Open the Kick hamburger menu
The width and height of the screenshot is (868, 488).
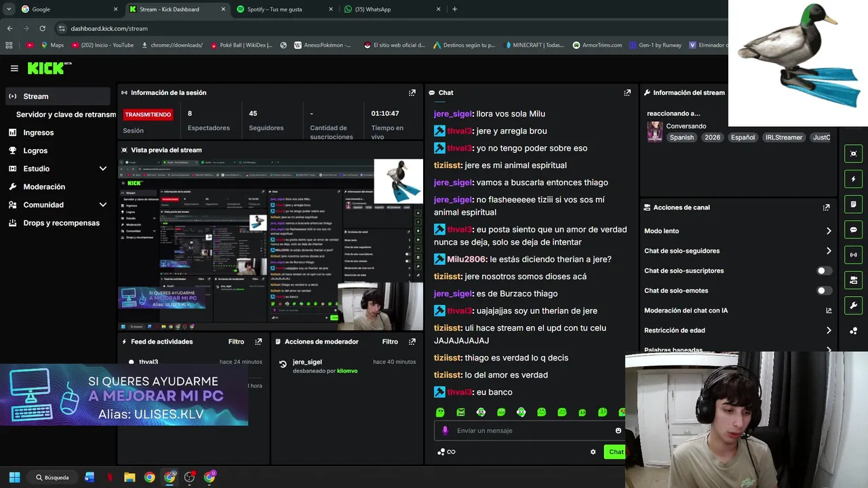coord(14,68)
